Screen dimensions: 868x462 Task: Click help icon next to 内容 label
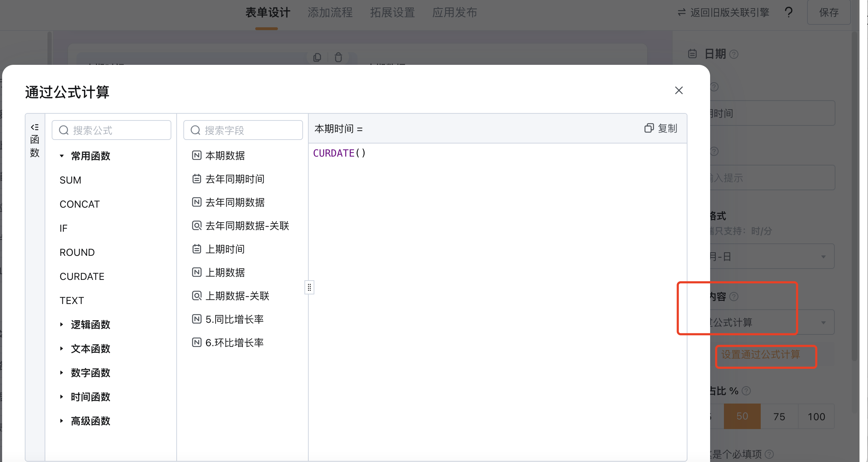[x=734, y=297]
